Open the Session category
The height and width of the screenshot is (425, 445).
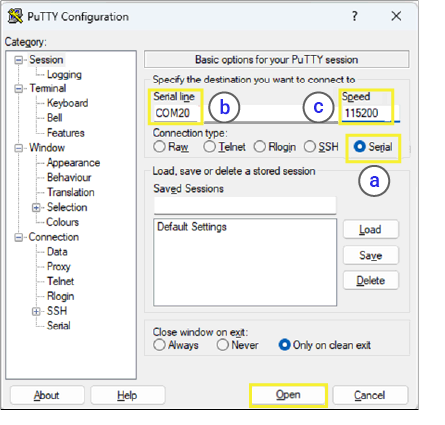pyautogui.click(x=46, y=60)
